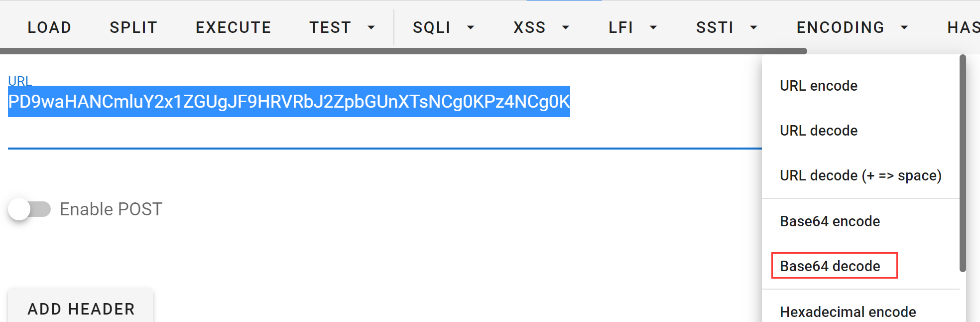
Task: Open the SSTI dropdown
Action: (727, 27)
